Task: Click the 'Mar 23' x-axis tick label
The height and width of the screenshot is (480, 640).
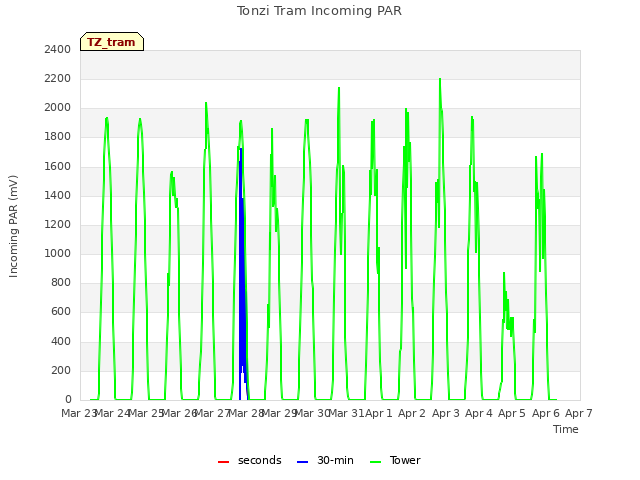Action: 78,413
